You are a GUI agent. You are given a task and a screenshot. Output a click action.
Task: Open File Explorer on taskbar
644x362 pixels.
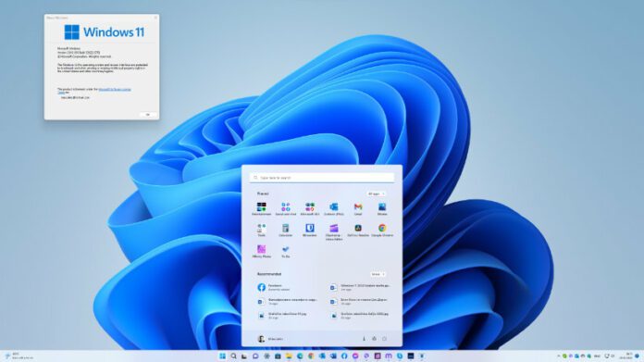tap(289, 356)
